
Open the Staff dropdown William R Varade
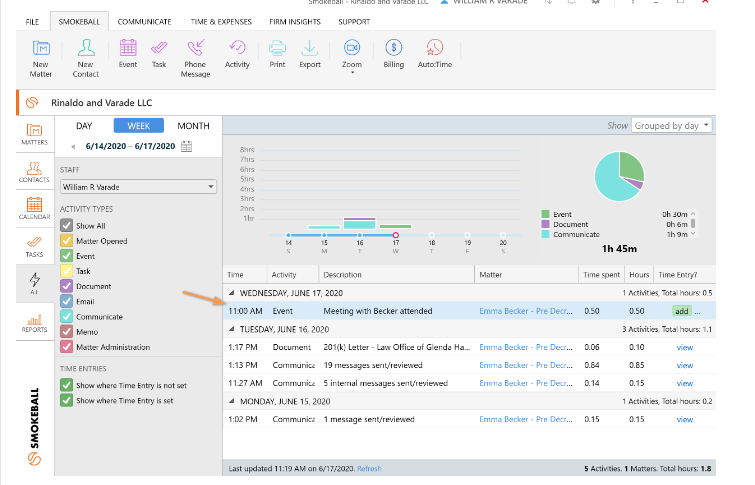[x=138, y=187]
